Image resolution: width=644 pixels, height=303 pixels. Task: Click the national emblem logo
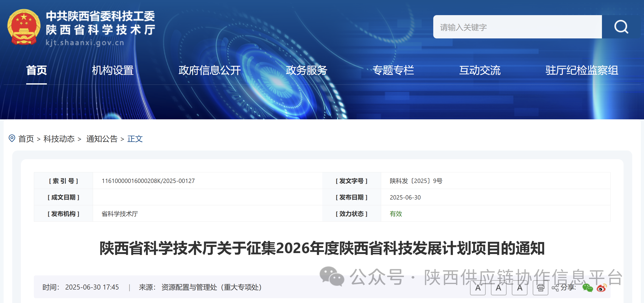point(24,27)
